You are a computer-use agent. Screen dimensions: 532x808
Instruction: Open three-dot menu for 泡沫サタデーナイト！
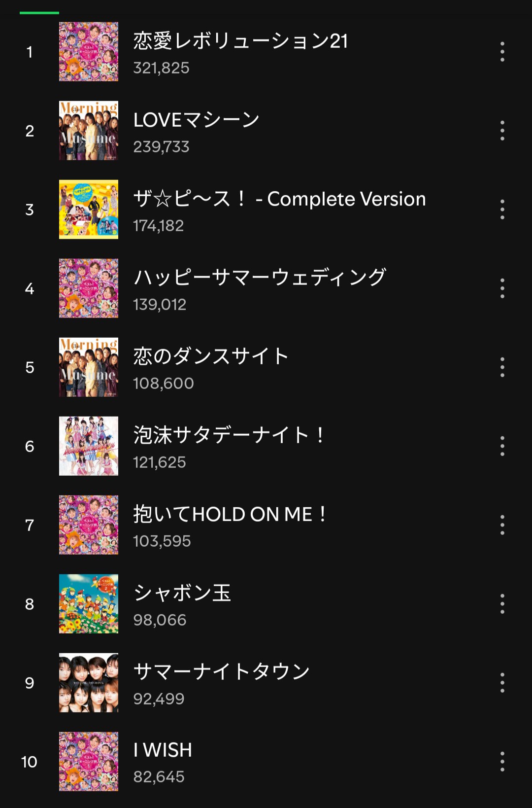tap(502, 446)
